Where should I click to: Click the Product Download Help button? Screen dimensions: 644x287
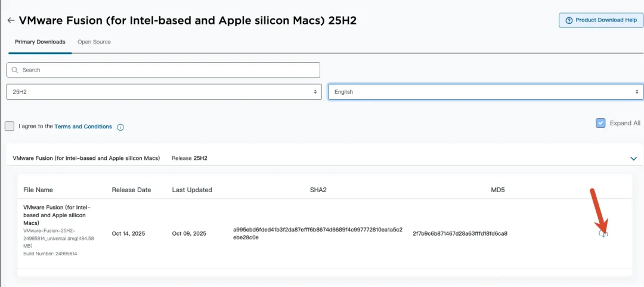[600, 20]
